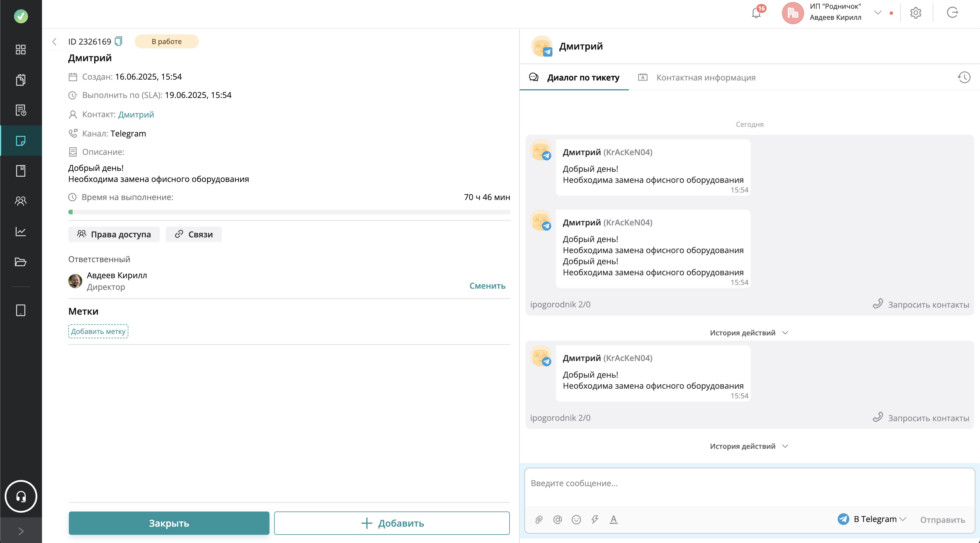This screenshot has height=543, width=980.
Task: Expand the account dropdown chevron
Action: point(878,13)
